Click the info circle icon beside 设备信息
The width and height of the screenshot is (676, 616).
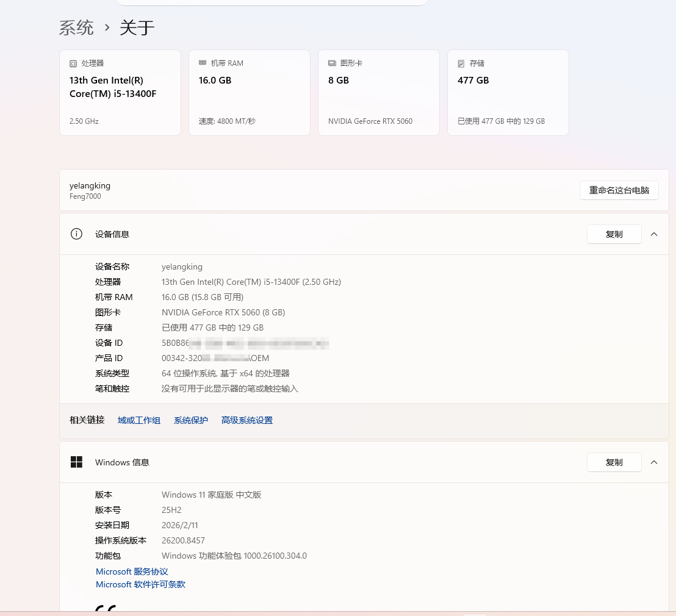coord(76,234)
